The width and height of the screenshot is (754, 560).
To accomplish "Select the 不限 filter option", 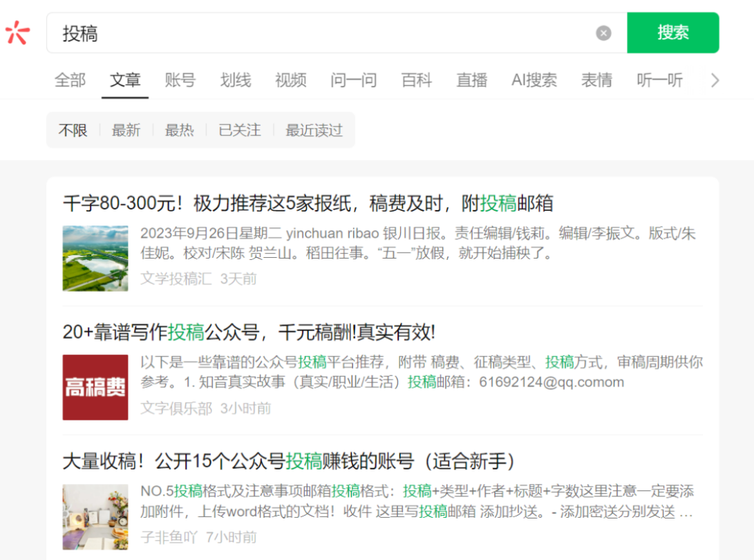I will 73,130.
